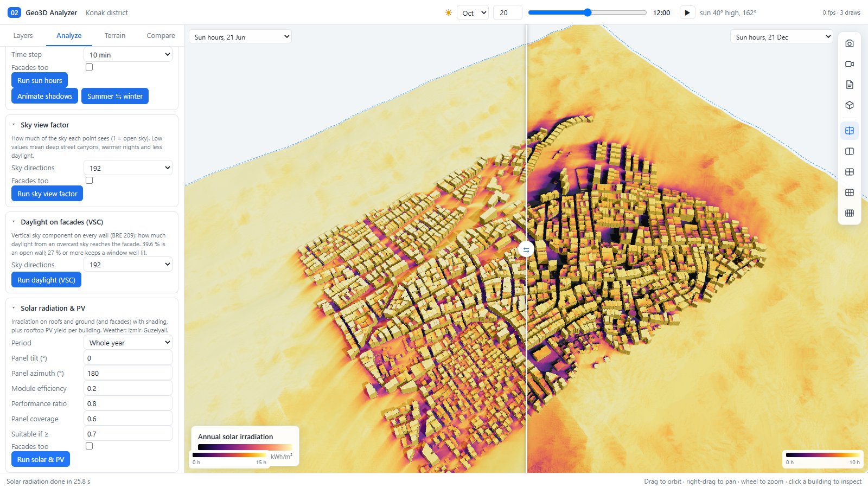Open left viewport Sun hours 21 Jun dropdown
Viewport: 868px width, 488px height.
coord(240,37)
